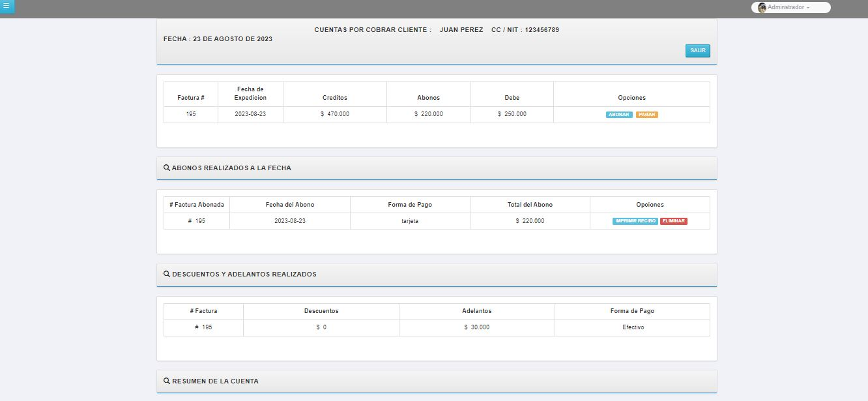Open the hamburger sidebar menu
This screenshot has height=401, width=868.
tap(7, 7)
